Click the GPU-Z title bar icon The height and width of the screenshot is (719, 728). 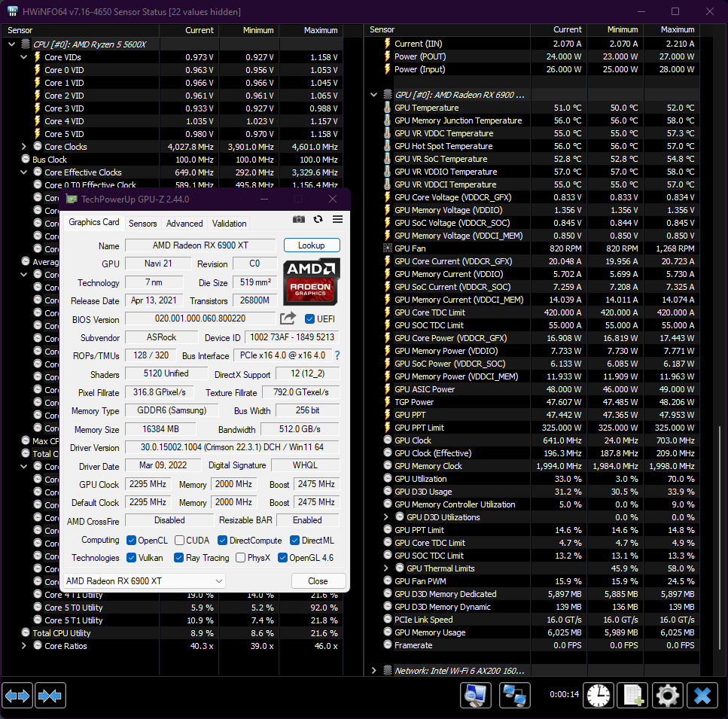click(x=72, y=199)
